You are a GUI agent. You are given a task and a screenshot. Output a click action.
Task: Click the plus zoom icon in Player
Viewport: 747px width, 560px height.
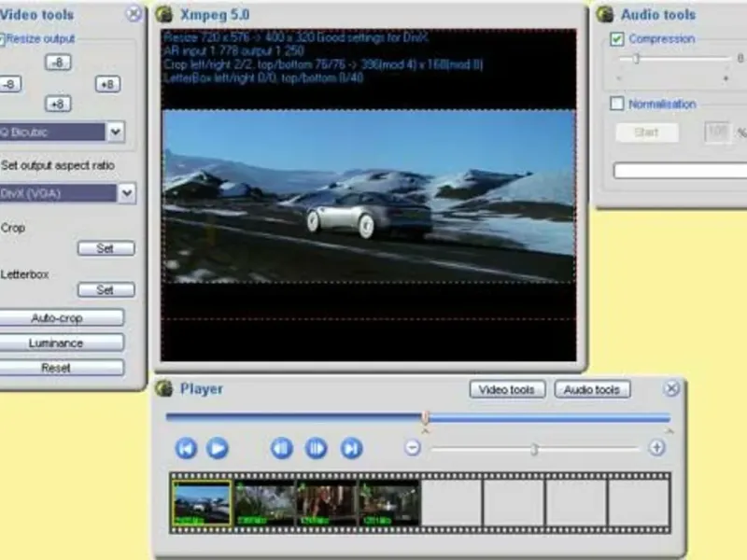pos(656,448)
